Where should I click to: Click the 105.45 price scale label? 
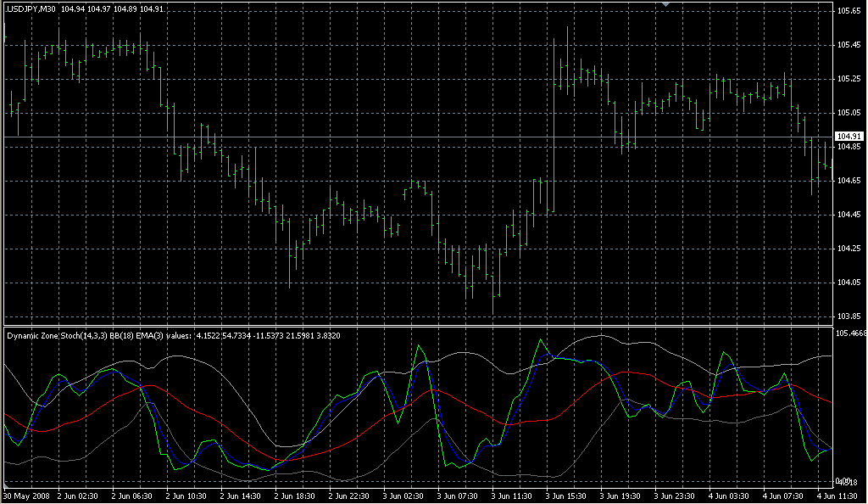(849, 45)
